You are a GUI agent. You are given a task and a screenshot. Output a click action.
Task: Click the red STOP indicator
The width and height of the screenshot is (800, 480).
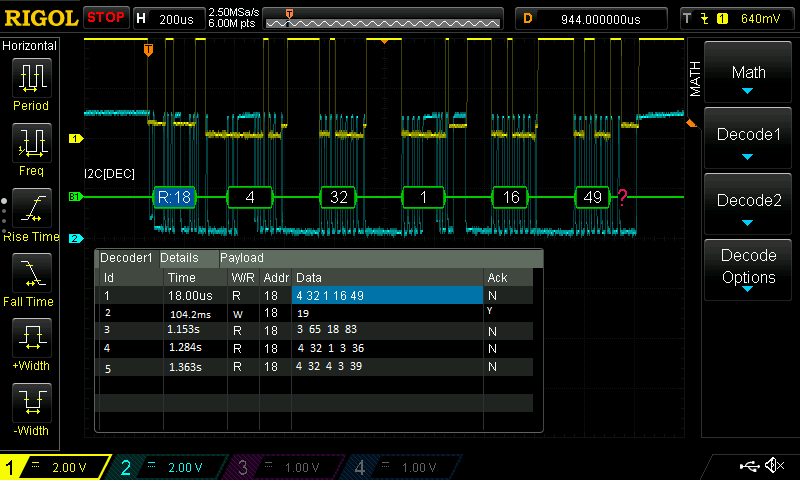pyautogui.click(x=105, y=18)
